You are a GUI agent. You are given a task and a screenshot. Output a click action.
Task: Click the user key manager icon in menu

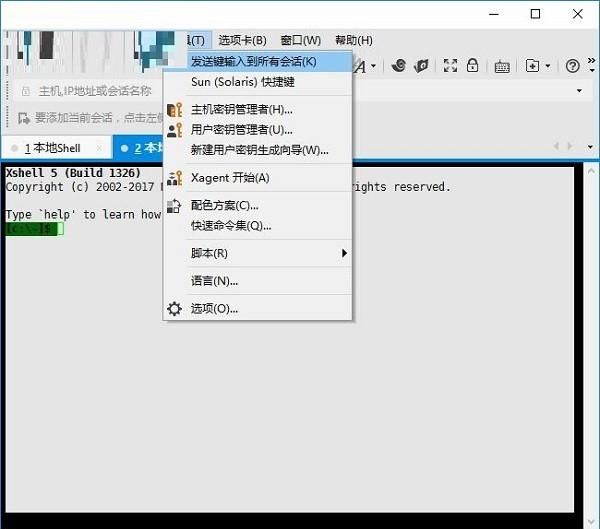click(174, 130)
